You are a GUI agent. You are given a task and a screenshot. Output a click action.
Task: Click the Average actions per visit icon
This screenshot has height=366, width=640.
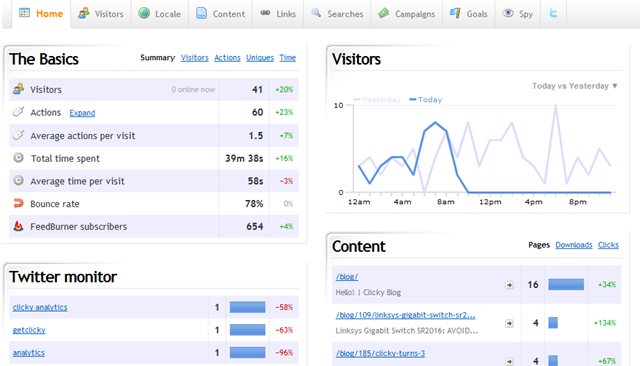point(18,135)
